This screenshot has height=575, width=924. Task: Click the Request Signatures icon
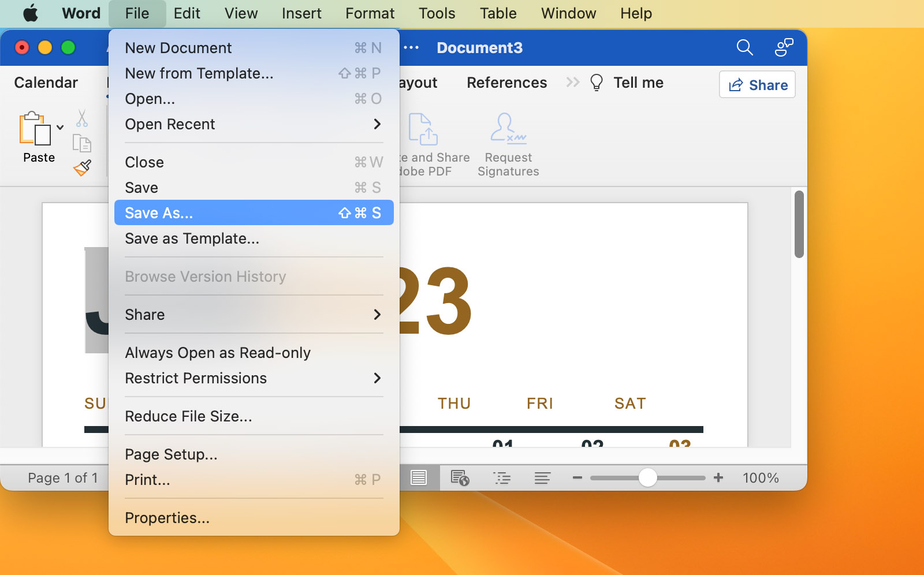(508, 128)
